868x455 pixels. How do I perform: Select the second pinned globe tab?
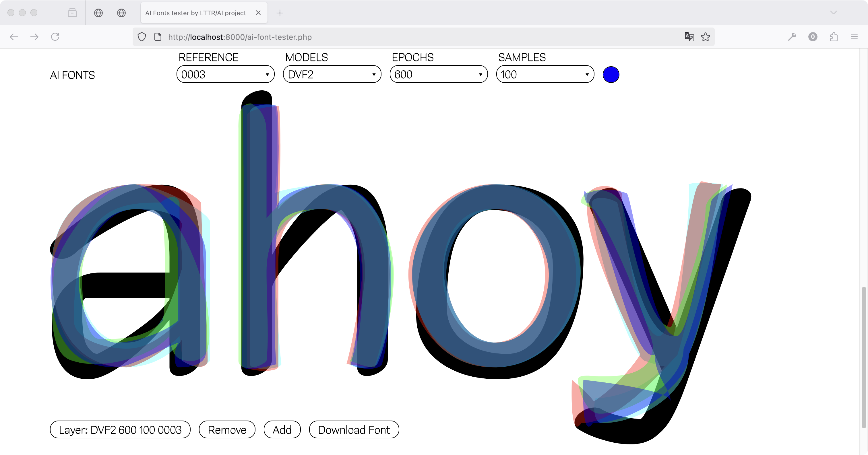(x=121, y=13)
